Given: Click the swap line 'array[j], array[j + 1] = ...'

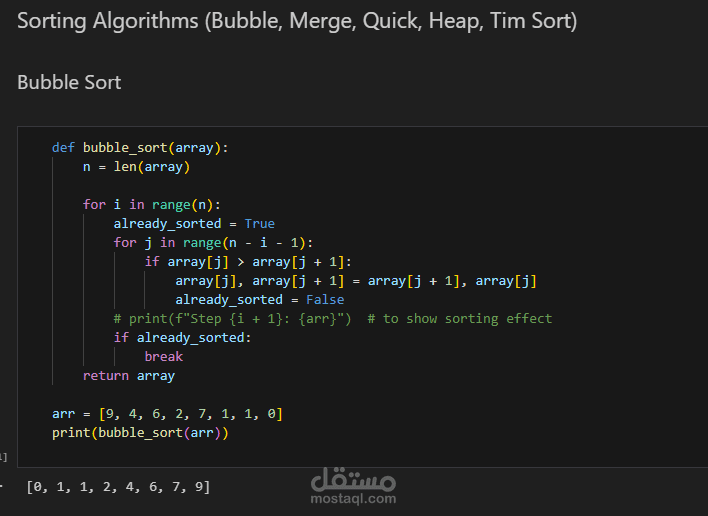Looking at the screenshot, I should tap(356, 281).
